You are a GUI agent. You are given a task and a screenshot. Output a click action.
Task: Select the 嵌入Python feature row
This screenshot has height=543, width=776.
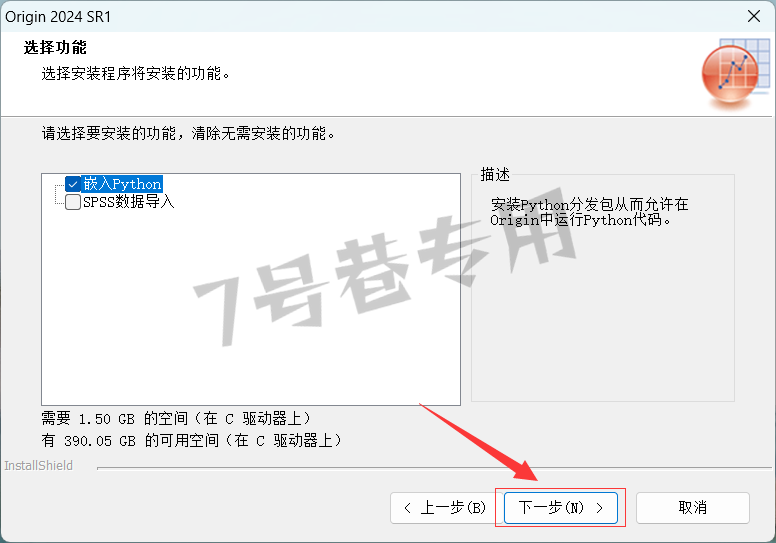click(x=122, y=184)
